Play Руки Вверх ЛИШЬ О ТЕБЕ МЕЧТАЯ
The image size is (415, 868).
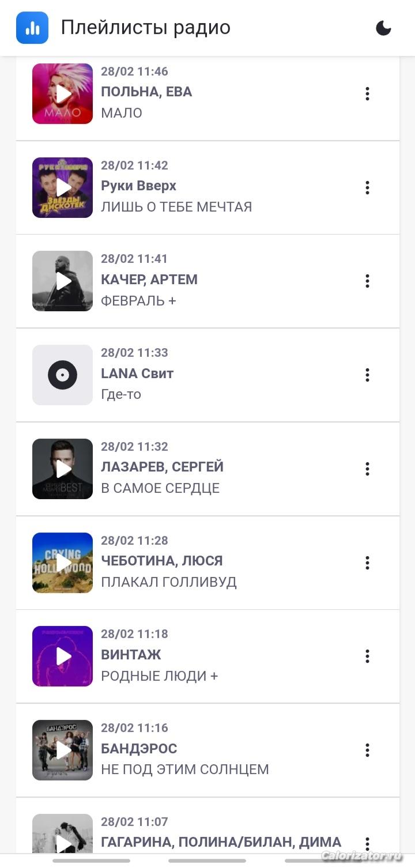pos(62,187)
